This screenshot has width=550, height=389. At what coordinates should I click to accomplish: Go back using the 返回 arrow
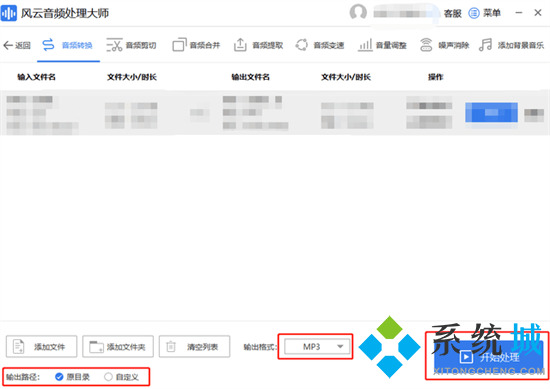pos(17,45)
